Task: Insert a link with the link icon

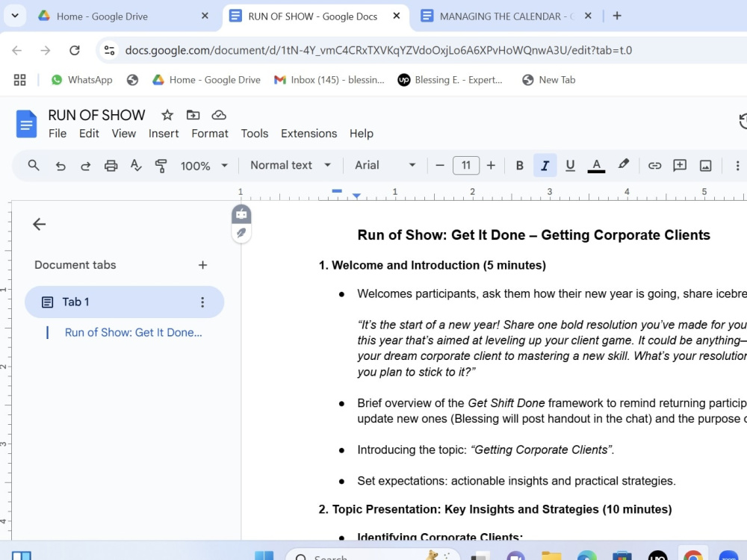Action: coord(654,165)
